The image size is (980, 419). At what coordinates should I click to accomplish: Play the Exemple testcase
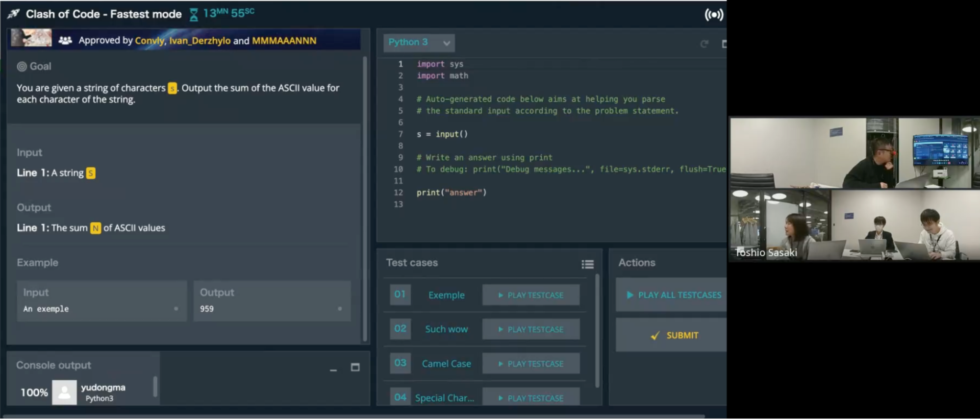pos(531,295)
